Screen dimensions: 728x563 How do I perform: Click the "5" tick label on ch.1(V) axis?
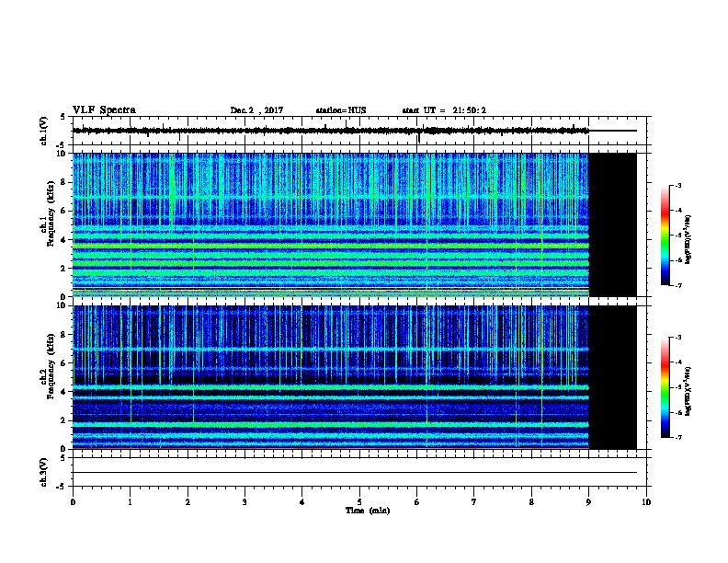pyautogui.click(x=63, y=117)
